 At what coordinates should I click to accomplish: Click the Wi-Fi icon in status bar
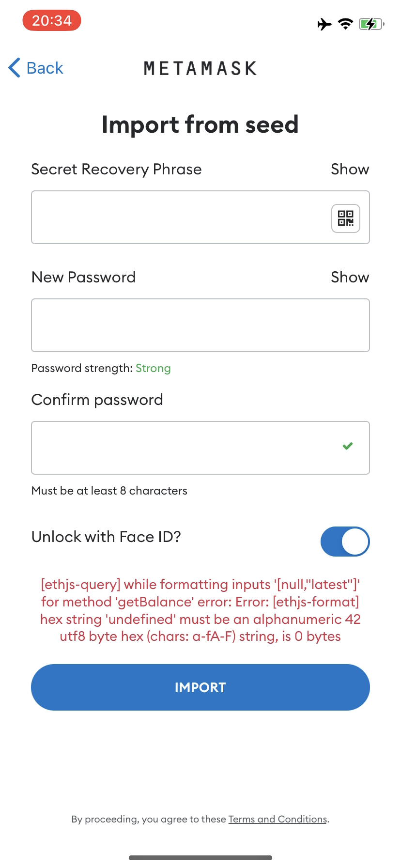[345, 24]
